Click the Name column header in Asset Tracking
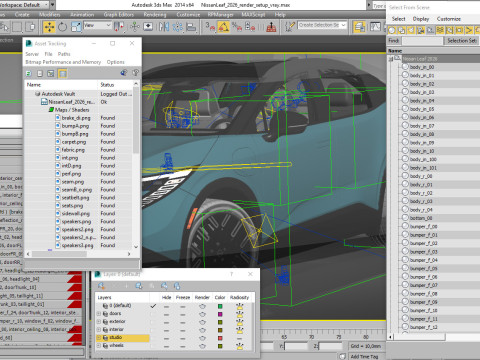This screenshot has width=480, height=360. (61, 85)
